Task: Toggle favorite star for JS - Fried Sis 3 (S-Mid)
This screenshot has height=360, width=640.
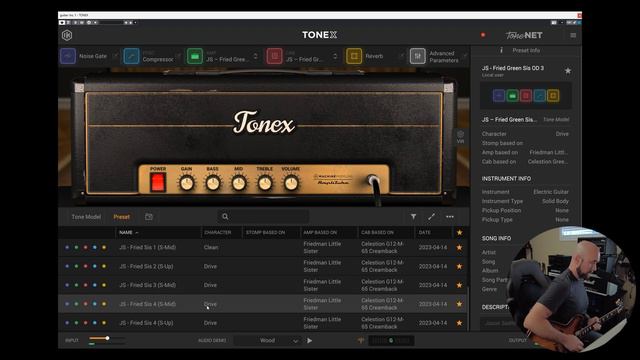Action: (x=460, y=285)
